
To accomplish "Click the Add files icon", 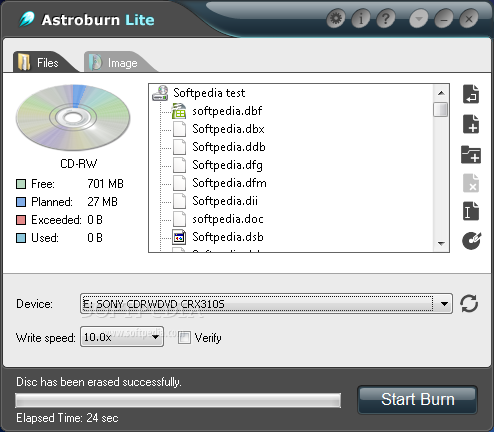I will [x=471, y=124].
